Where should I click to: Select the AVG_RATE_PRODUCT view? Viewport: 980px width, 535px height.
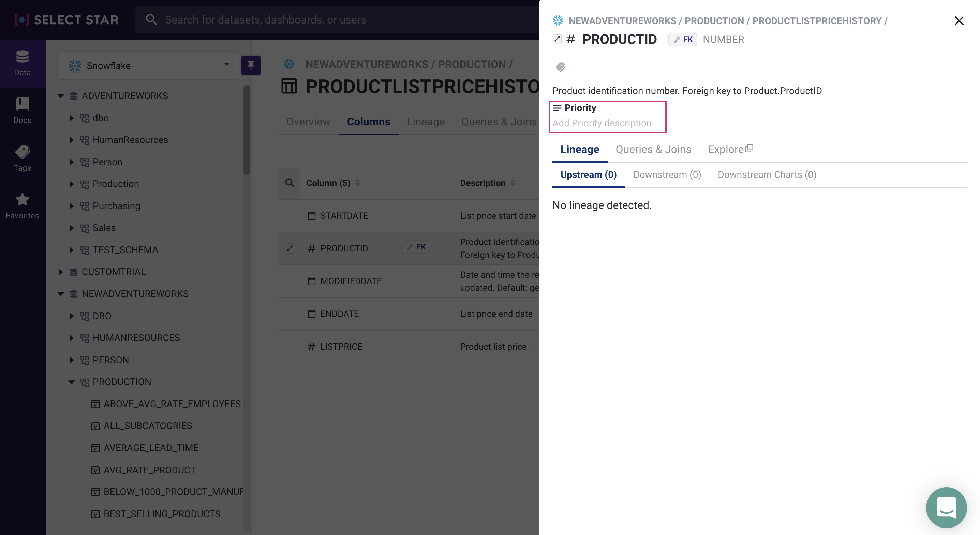click(149, 470)
